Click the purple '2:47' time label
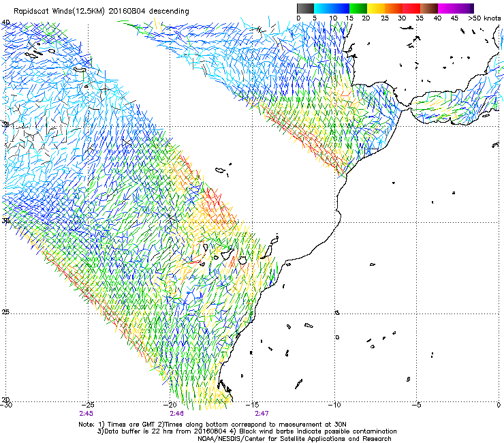The height and width of the screenshot is (443, 504). [262, 414]
